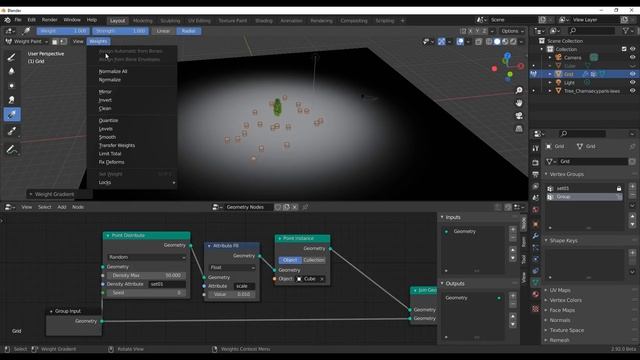Click Normalize All in Weights menu
Screen dimensions: 640x360
(x=113, y=71)
